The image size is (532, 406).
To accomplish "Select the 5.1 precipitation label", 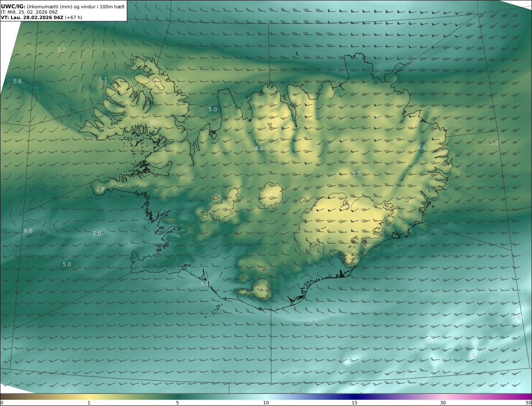I will coord(103,79).
